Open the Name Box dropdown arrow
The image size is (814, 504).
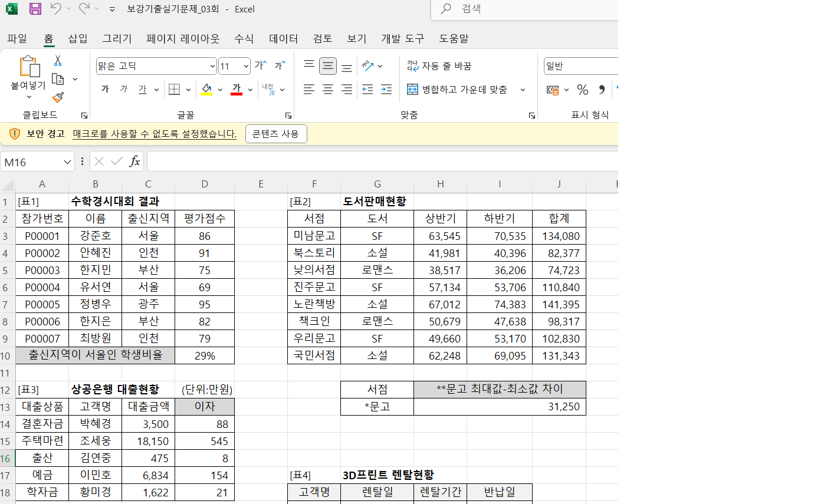tap(67, 162)
